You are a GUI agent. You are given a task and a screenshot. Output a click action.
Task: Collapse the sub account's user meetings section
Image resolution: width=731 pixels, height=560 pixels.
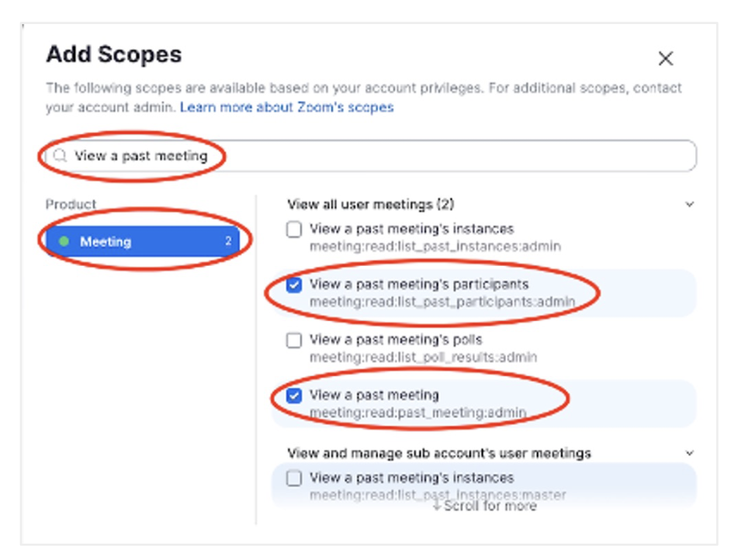pos(689,453)
